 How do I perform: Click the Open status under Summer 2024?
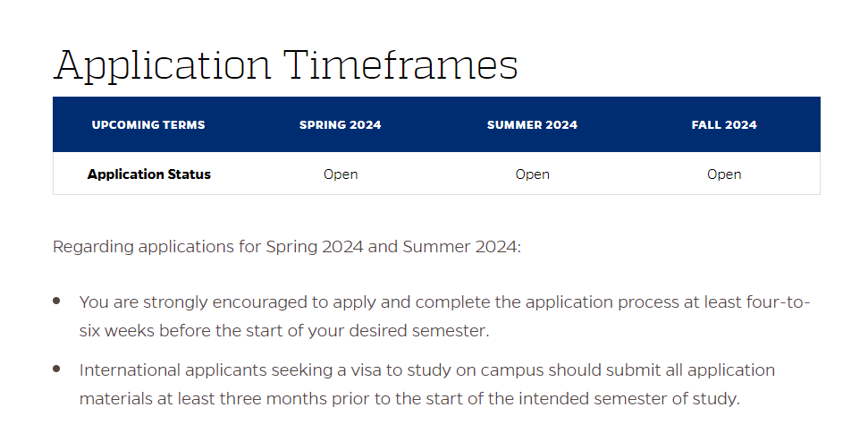532,174
